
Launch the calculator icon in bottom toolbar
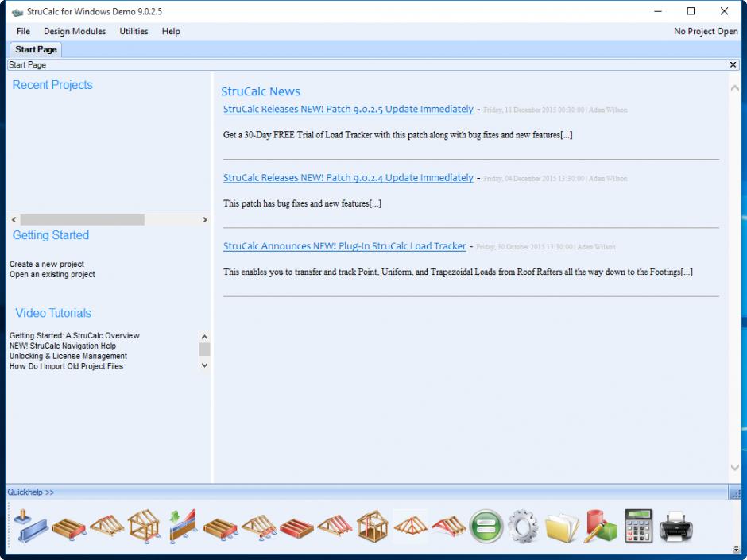[638, 526]
